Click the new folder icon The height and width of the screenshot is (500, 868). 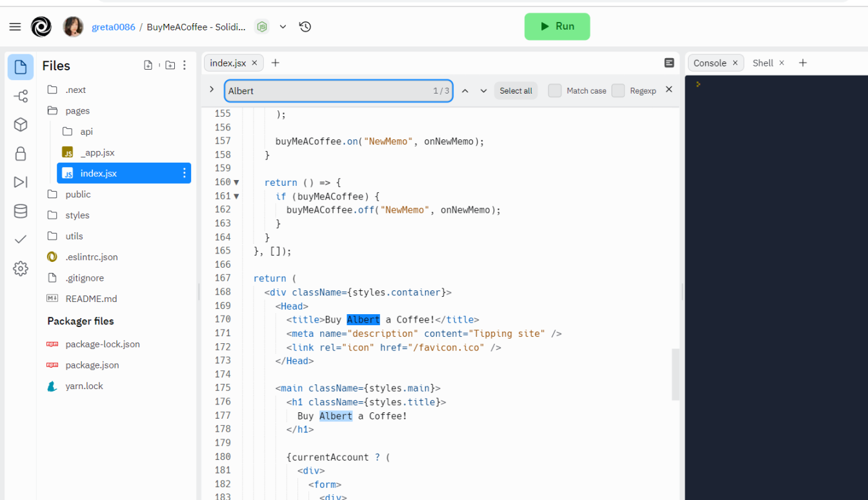point(170,65)
